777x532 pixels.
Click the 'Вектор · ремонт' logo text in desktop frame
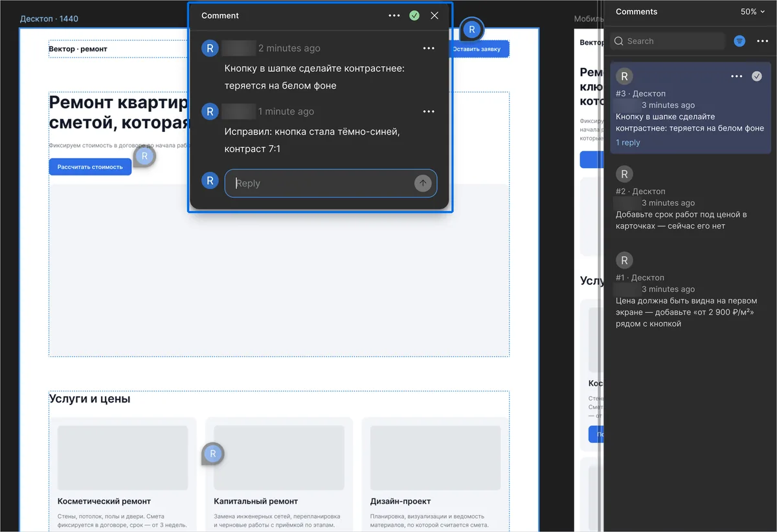(78, 49)
